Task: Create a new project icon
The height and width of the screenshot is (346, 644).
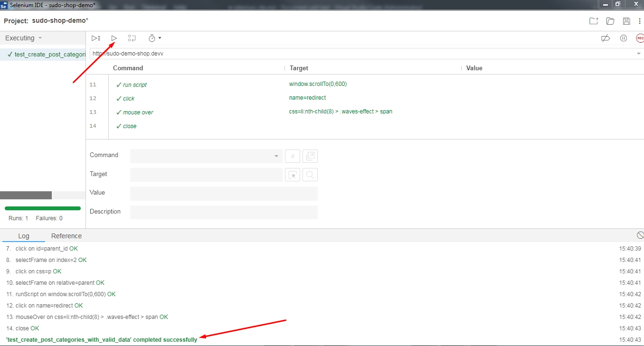Action: [x=594, y=21]
